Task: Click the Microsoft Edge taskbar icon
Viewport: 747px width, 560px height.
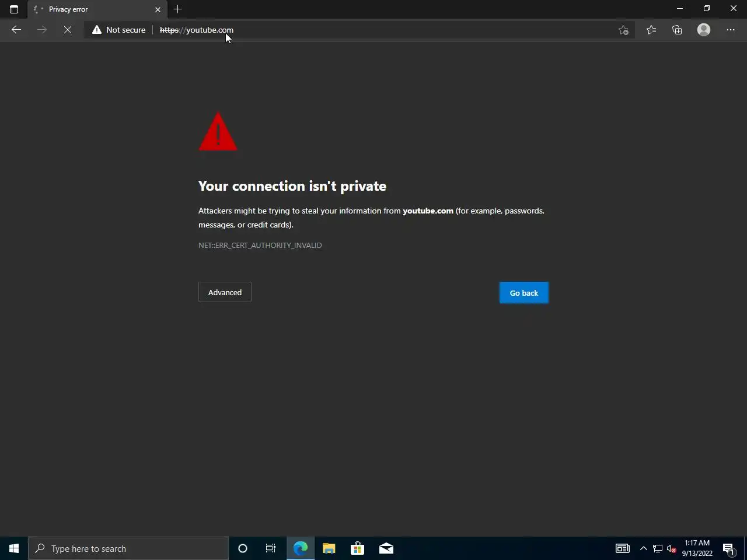Action: (x=300, y=548)
